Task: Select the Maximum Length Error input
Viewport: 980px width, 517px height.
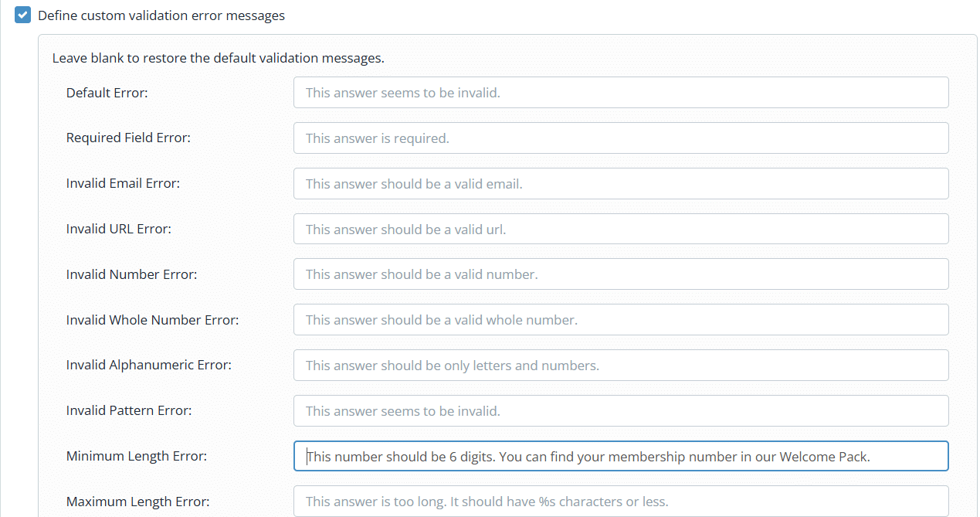Action: click(621, 501)
